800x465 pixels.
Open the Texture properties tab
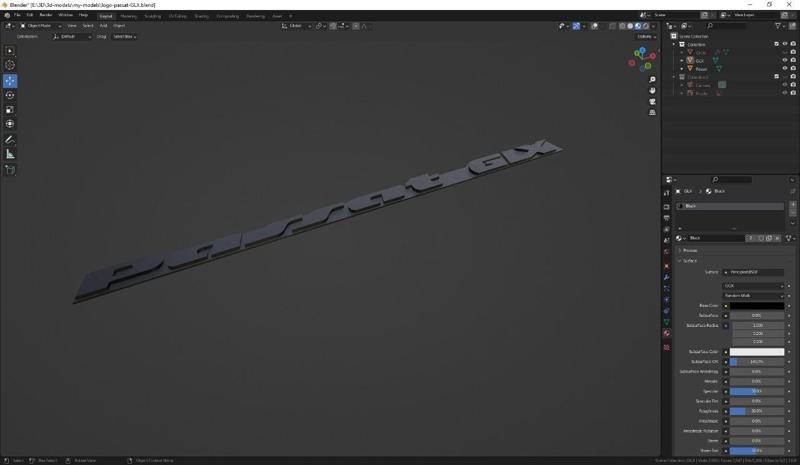point(666,347)
